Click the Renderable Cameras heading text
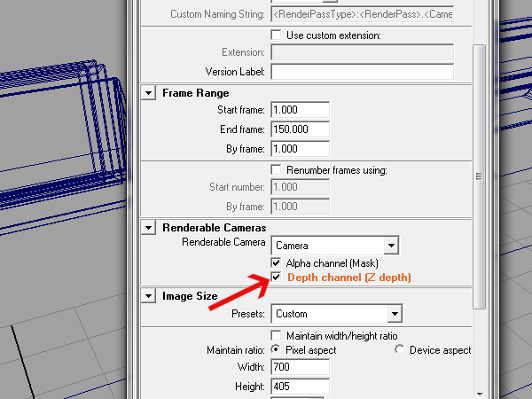This screenshot has width=532, height=399. pos(214,228)
